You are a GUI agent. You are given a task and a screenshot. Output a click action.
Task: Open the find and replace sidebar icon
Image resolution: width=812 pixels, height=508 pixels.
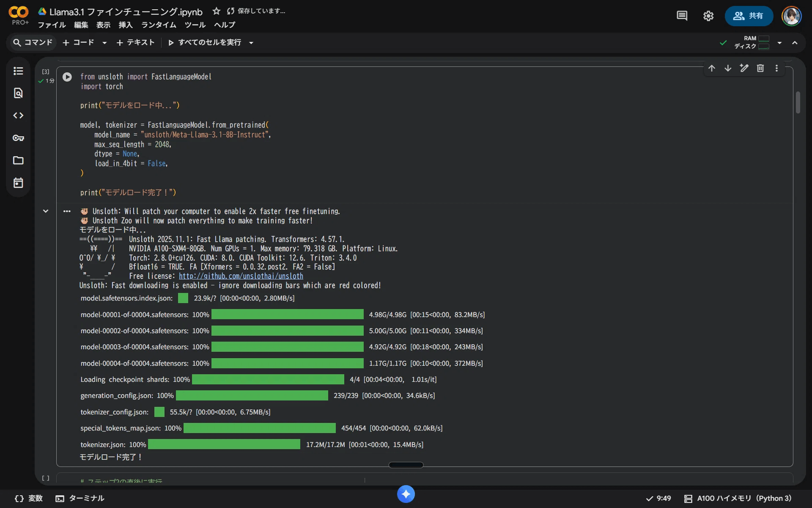[18, 93]
